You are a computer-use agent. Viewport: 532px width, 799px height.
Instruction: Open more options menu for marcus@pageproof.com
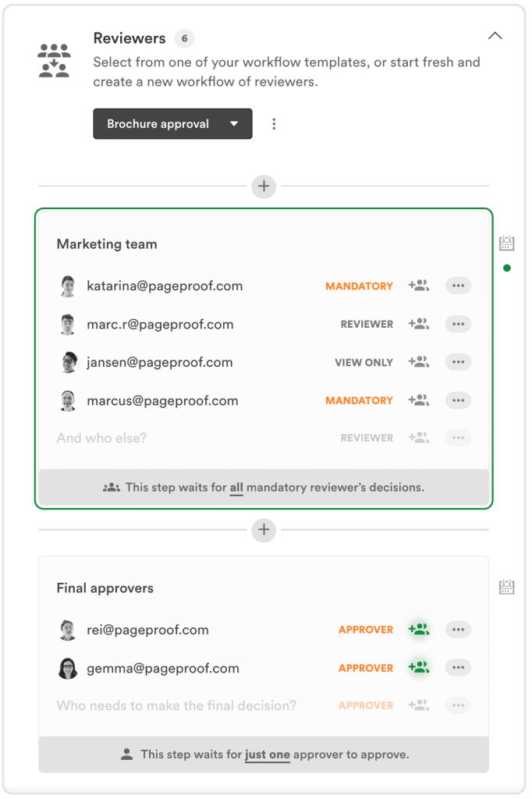tap(458, 400)
